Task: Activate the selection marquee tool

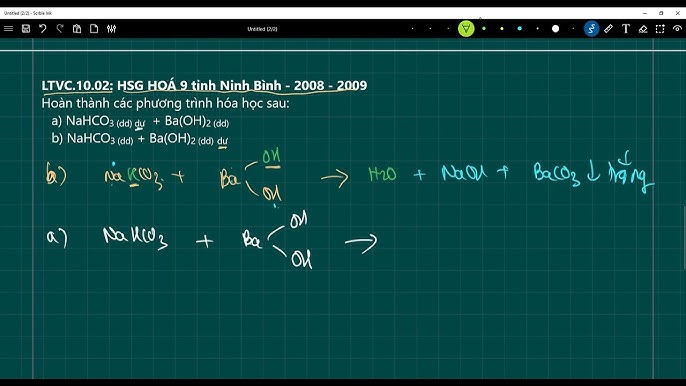Action: [x=660, y=29]
